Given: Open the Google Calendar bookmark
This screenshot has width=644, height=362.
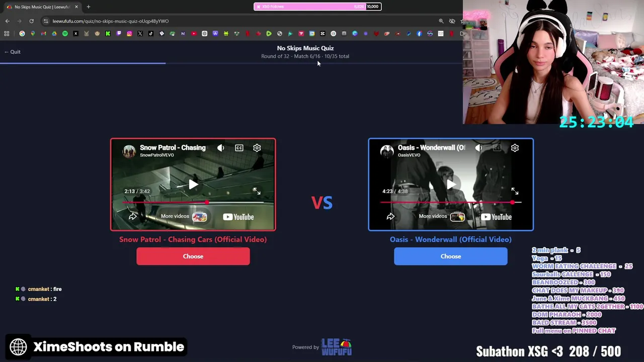Looking at the screenshot, I should click(312, 34).
